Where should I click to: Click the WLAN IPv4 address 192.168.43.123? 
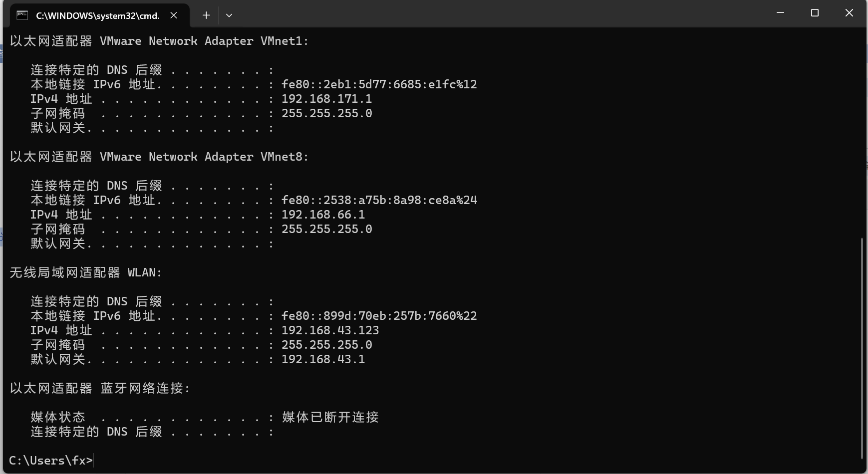[x=330, y=330]
